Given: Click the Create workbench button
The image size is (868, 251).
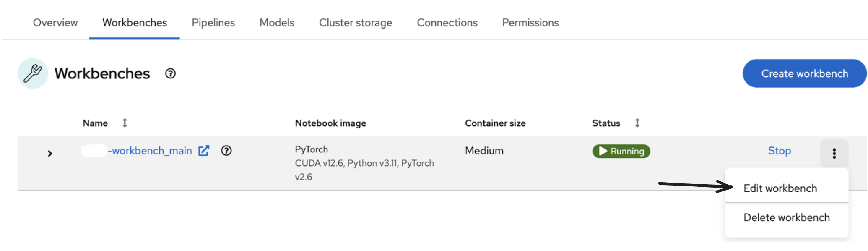Looking at the screenshot, I should tap(804, 73).
